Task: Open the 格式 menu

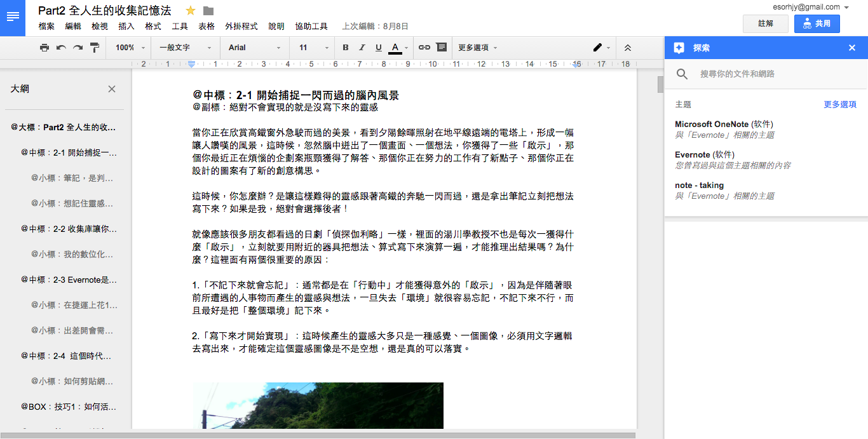Action: pos(153,27)
